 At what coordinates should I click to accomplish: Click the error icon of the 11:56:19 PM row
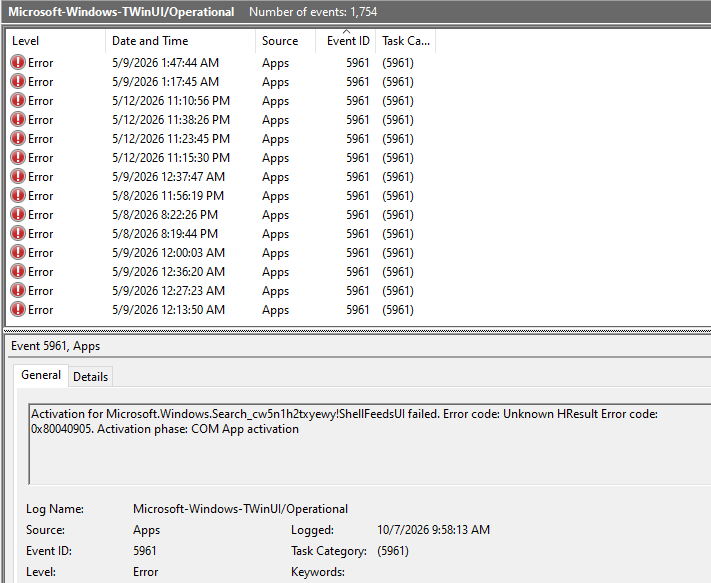click(x=18, y=195)
